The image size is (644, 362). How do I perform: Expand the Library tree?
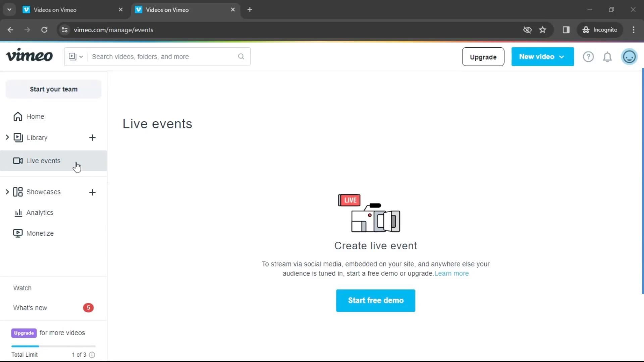[x=7, y=137]
